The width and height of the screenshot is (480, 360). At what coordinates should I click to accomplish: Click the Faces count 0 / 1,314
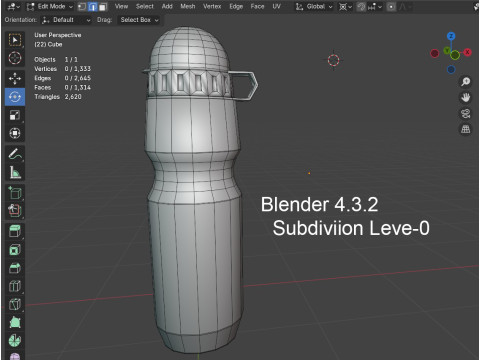click(78, 87)
